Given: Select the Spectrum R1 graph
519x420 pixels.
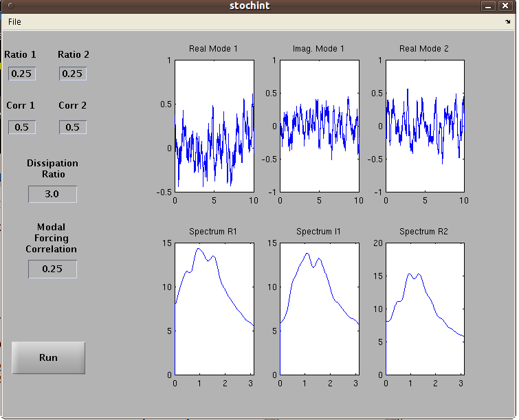Looking at the screenshot, I should (x=214, y=309).
